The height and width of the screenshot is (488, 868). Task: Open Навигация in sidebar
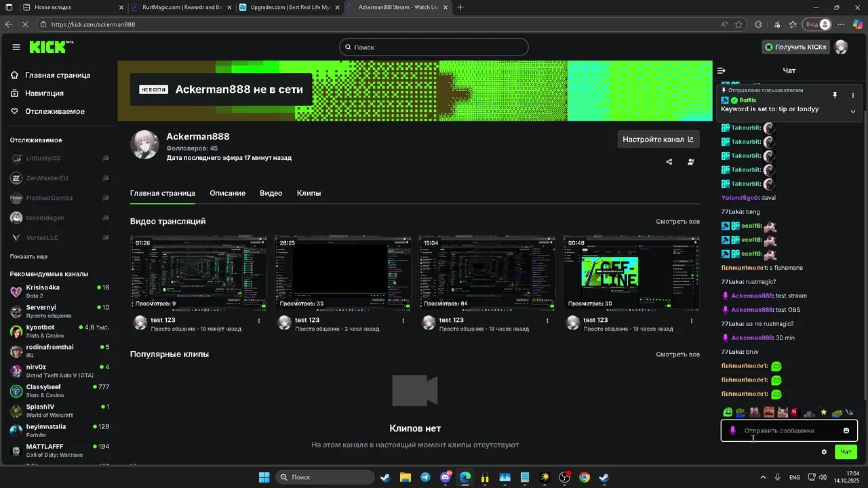click(44, 93)
